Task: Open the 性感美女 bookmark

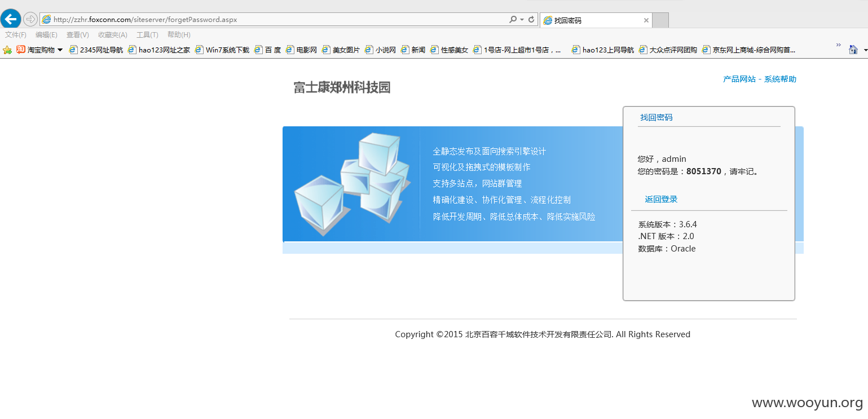Action: (x=449, y=50)
